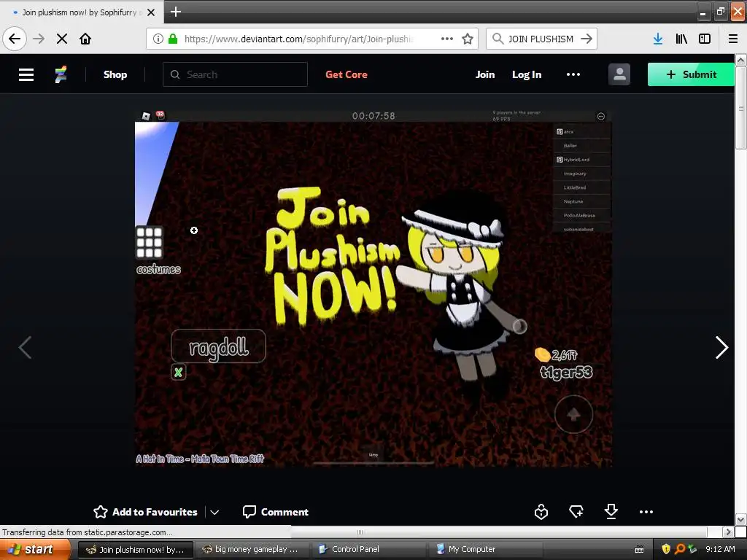747x560 pixels.
Task: Click the orange magnifier tray icon
Action: click(680, 549)
